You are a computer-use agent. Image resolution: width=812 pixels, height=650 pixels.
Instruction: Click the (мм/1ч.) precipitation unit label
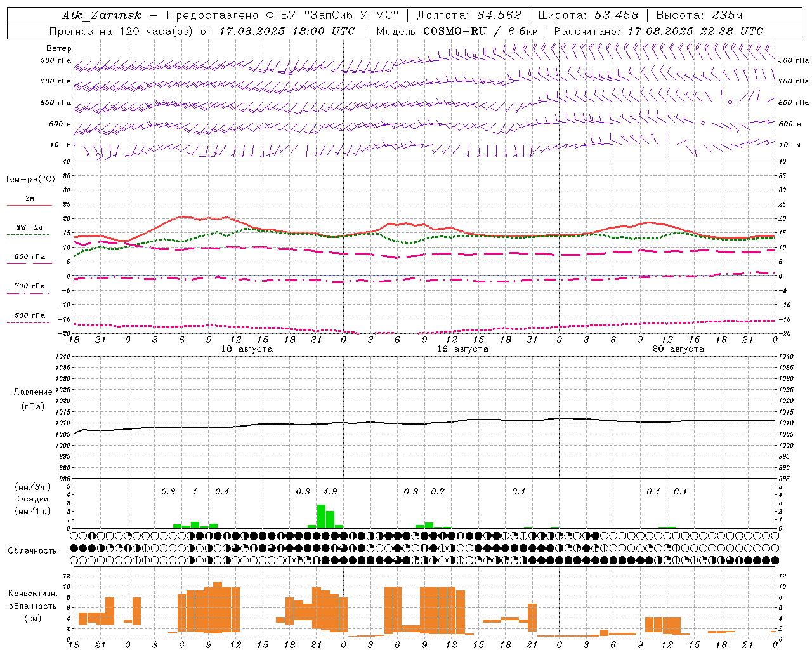click(x=32, y=510)
